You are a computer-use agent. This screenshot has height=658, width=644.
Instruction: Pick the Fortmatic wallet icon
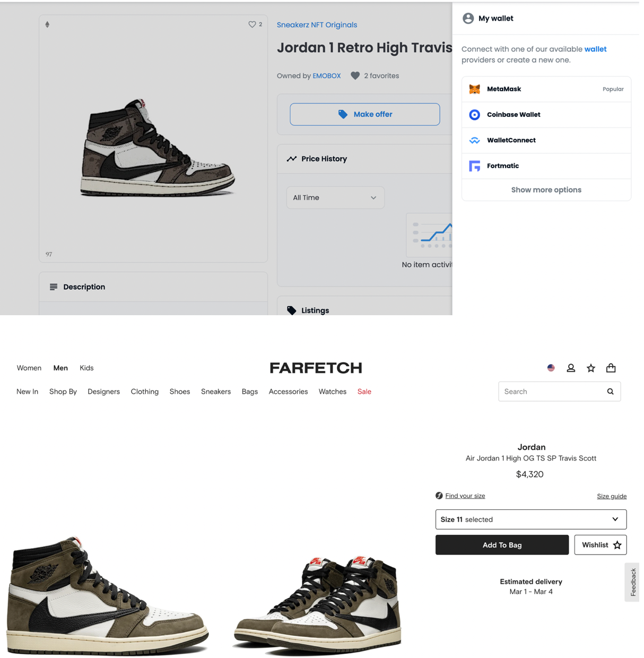pos(475,166)
